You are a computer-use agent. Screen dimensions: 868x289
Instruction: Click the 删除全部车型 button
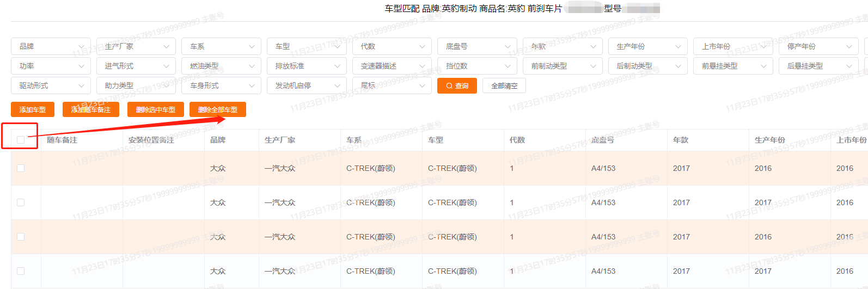tap(218, 109)
